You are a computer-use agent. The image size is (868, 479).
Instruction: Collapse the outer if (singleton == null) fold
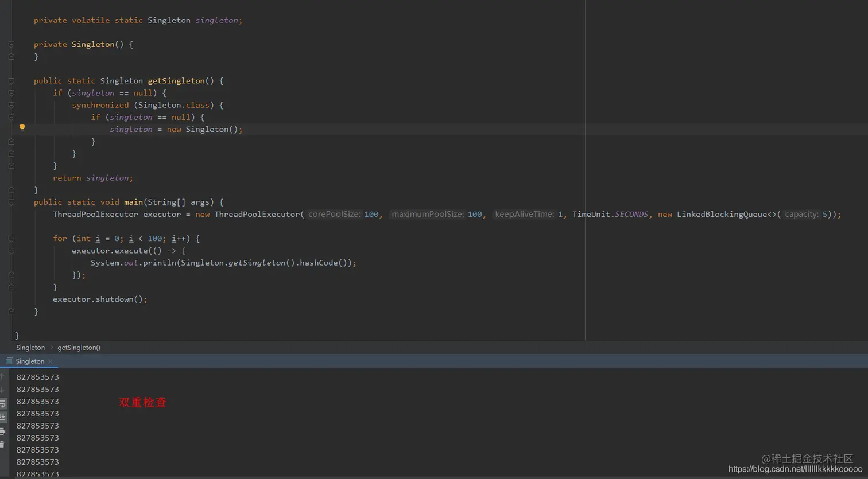click(11, 93)
